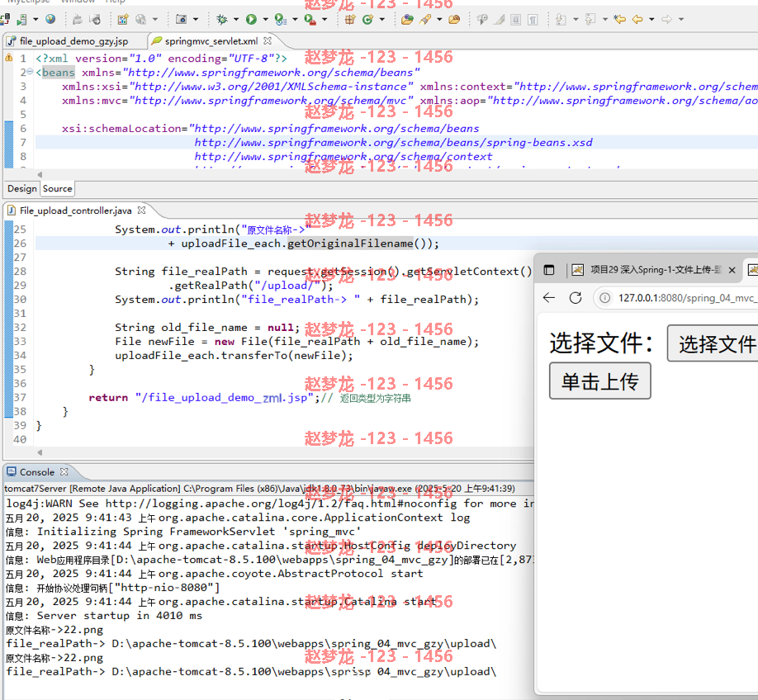Focus the browser address bar URL
Viewport: 758px width, 700px height.
(688, 298)
